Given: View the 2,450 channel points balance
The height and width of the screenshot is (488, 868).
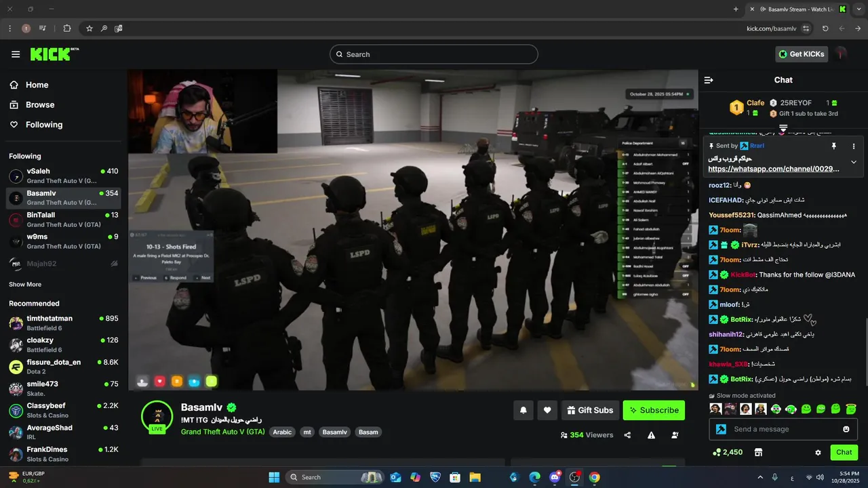Looking at the screenshot, I should click(727, 452).
